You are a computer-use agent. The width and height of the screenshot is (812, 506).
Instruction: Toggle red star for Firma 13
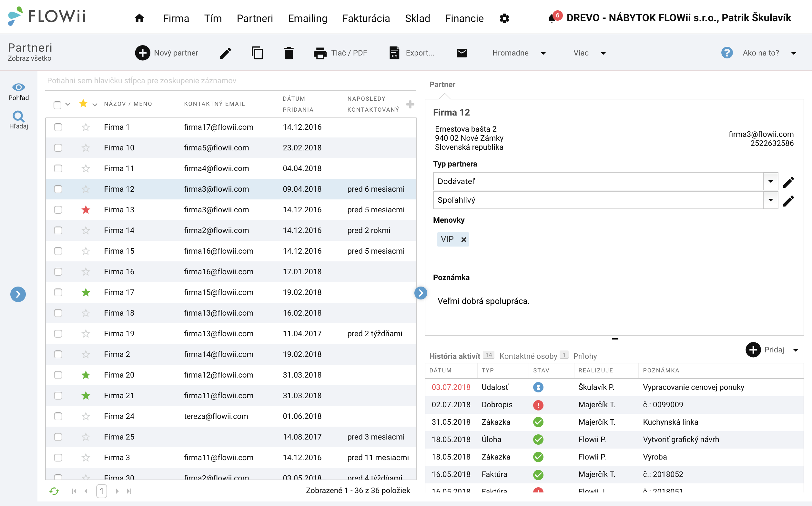point(86,210)
